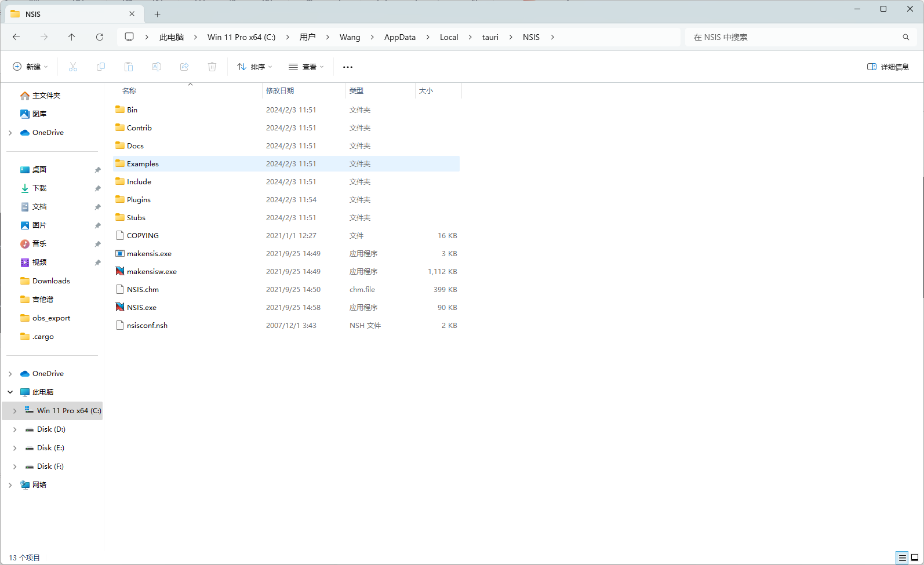Switch to large icons view in status bar
924x565 pixels.
[915, 558]
